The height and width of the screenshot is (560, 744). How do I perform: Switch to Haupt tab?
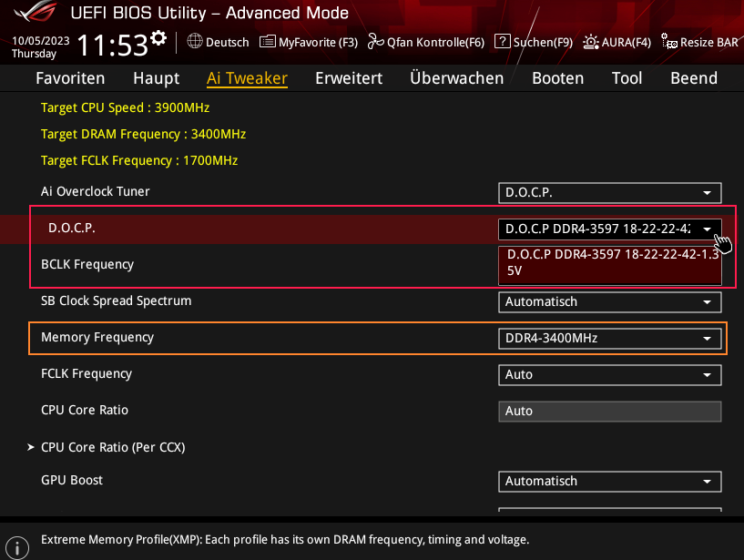tap(156, 77)
